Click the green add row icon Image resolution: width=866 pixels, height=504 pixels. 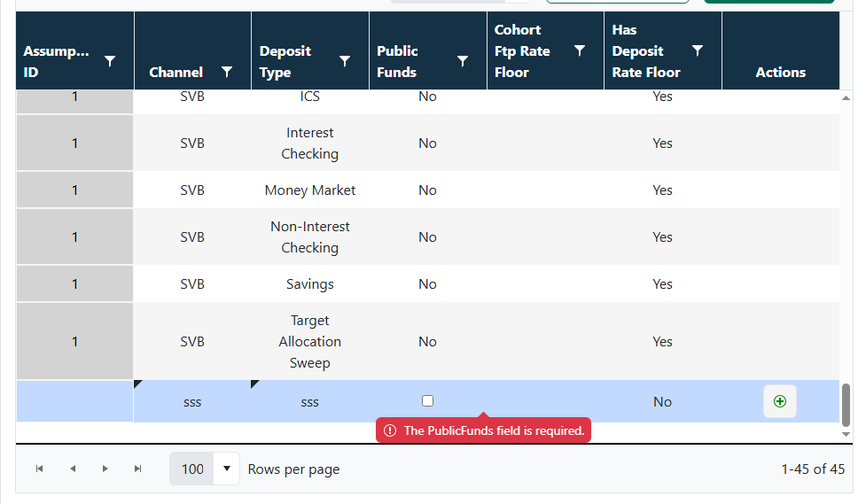click(780, 401)
